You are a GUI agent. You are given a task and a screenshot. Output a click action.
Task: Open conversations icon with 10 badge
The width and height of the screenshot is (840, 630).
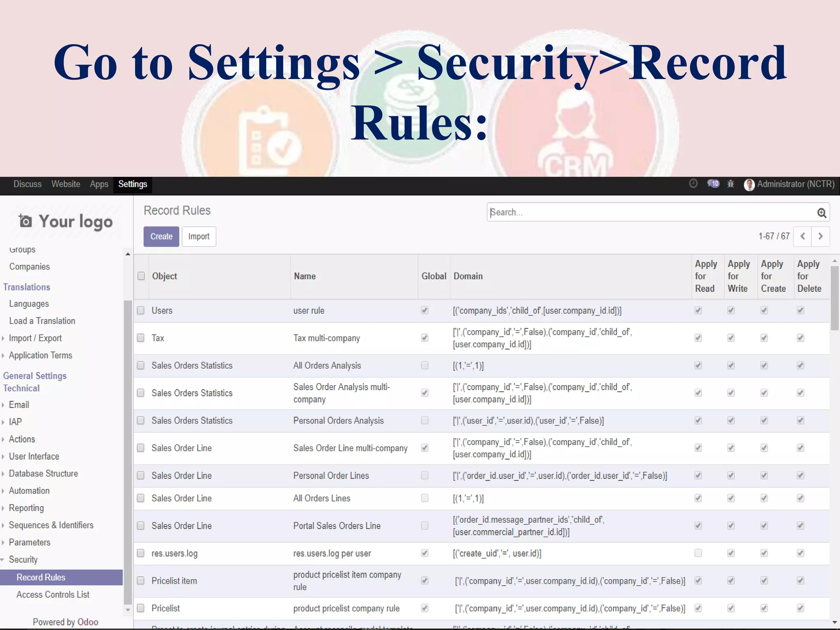(x=713, y=184)
